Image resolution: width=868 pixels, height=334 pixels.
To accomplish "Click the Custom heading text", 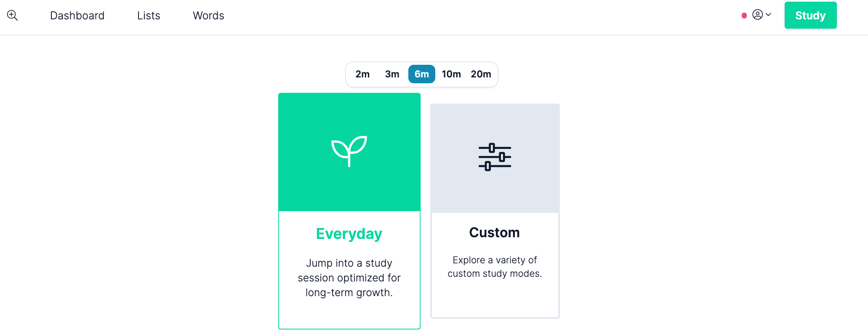I will click(x=495, y=232).
